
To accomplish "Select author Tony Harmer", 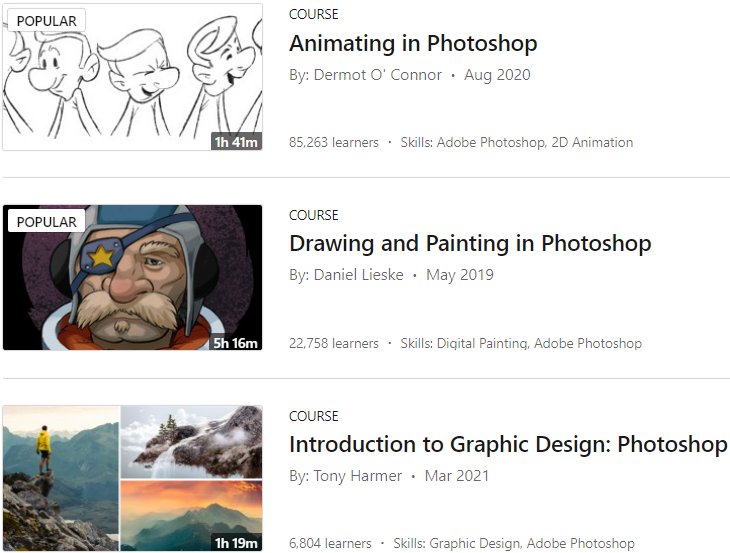I will [x=359, y=476].
